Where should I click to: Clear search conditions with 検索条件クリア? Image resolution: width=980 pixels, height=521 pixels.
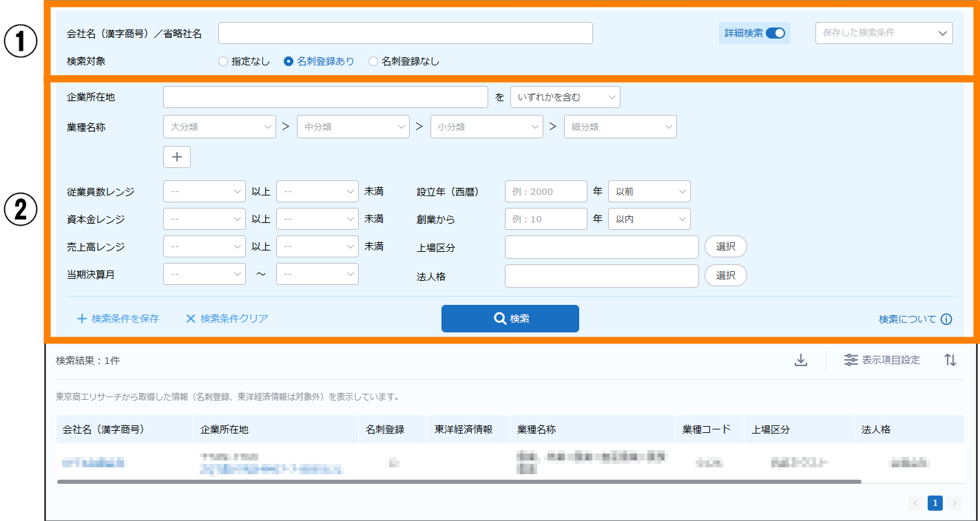(227, 319)
